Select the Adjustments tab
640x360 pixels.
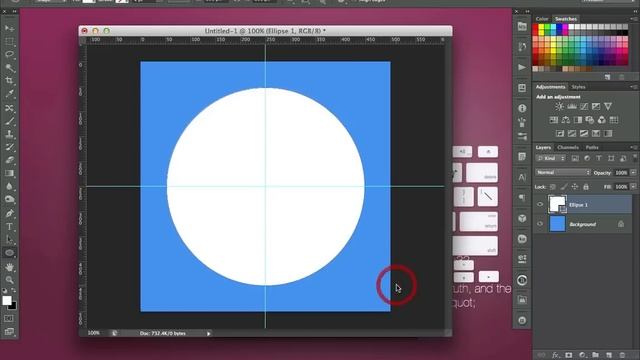pos(551,87)
